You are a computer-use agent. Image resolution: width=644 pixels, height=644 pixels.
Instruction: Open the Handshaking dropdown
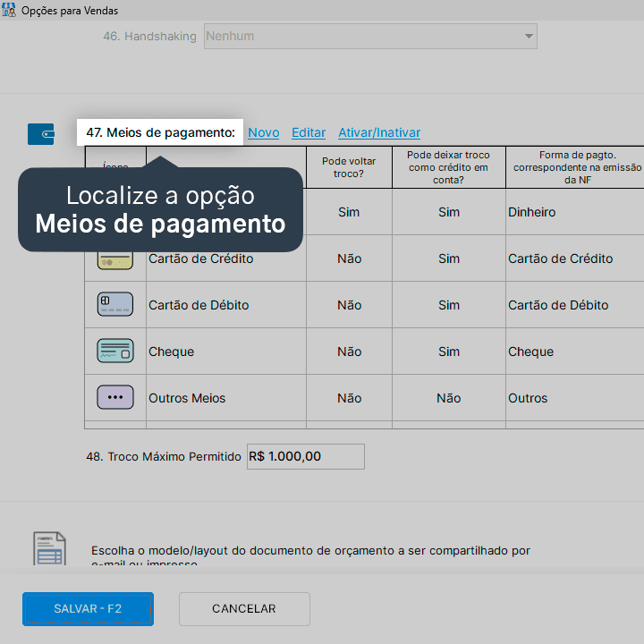click(370, 36)
